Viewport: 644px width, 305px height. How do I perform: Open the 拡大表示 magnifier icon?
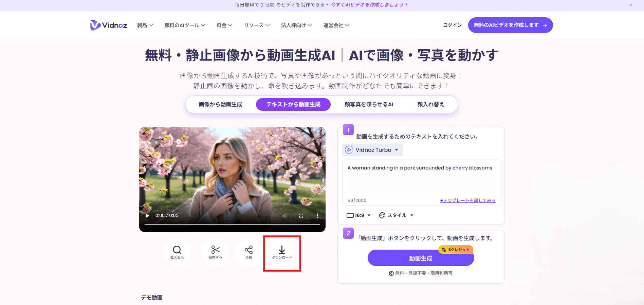[x=177, y=252]
